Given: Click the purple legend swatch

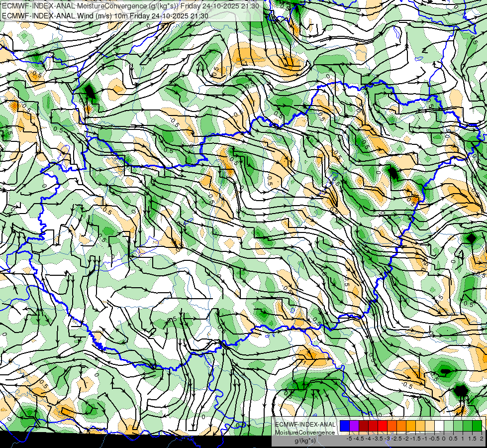Looking at the screenshot, I should [x=354, y=426].
